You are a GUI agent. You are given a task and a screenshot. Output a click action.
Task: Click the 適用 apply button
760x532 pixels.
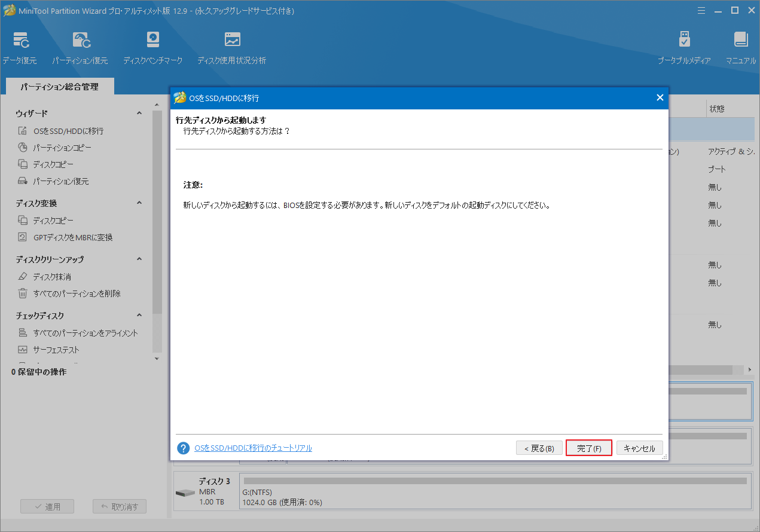coord(47,506)
